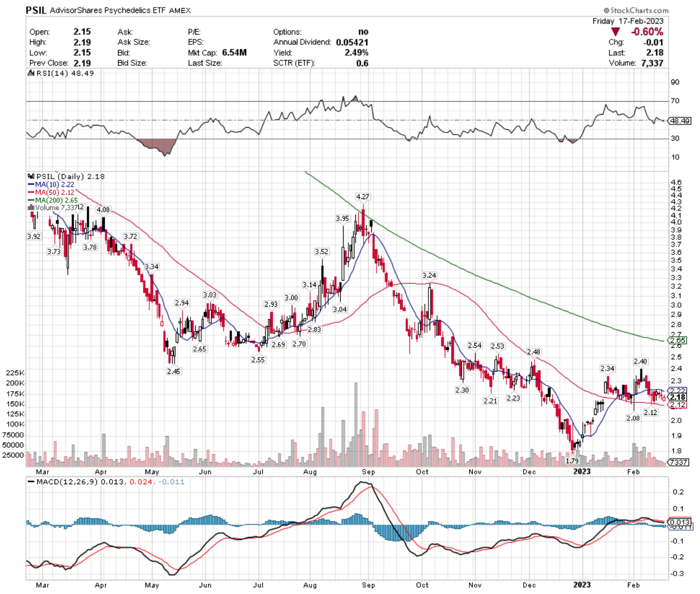
Task: Click the 2.48 December high label
Action: [533, 352]
